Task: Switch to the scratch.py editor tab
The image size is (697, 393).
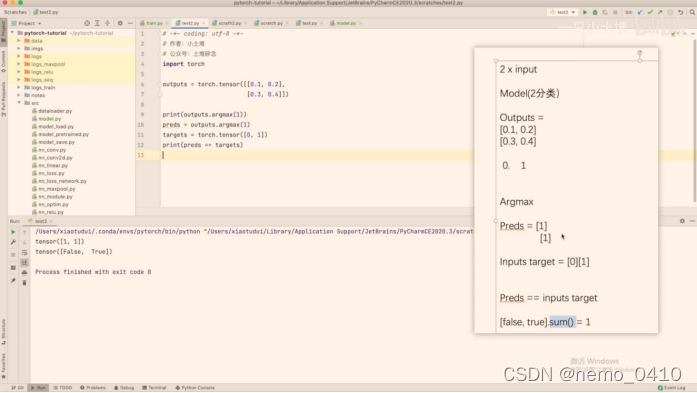Action: pyautogui.click(x=271, y=23)
